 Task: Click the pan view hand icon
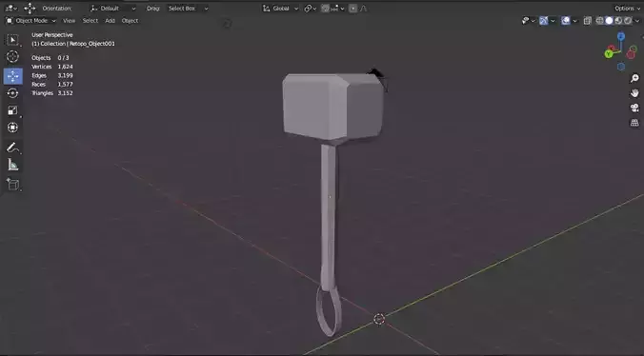tap(634, 93)
